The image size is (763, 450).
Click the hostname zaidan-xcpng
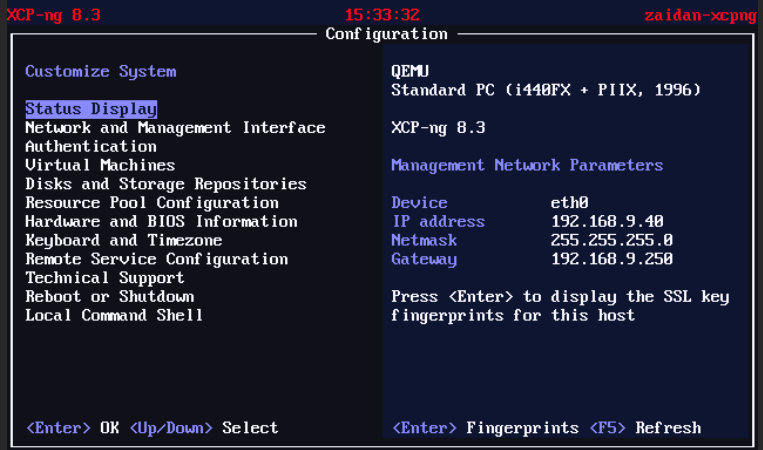coord(701,16)
